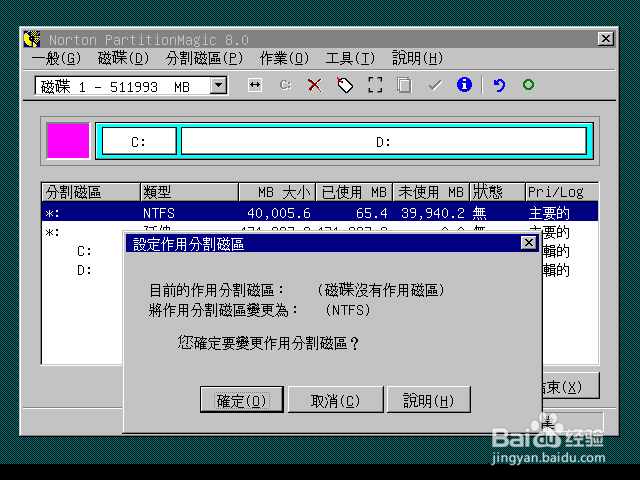Viewport: 640px width, 480px height.
Task: Select the NTFS 40,005.6 MB partition row
Action: tap(320, 212)
